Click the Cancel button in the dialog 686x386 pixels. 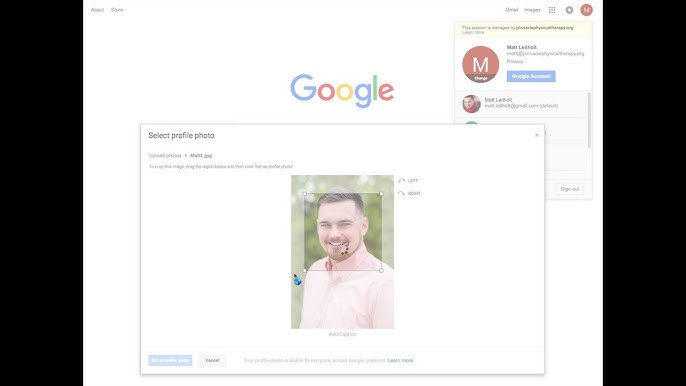[x=212, y=360]
